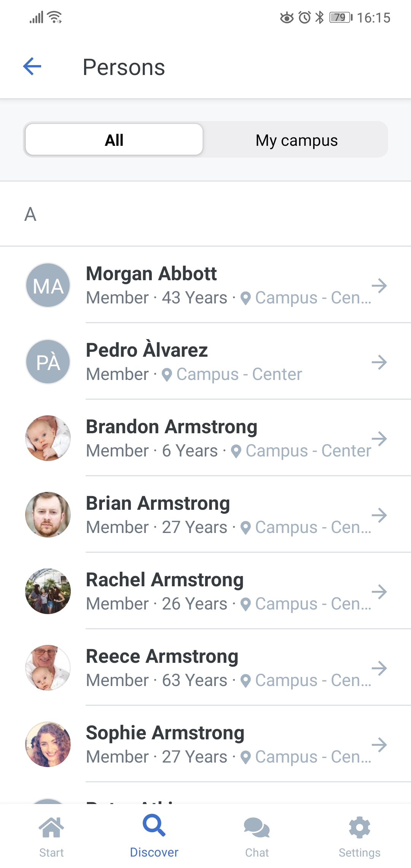Viewport: 411px width, 868px height.
Task: Tap Sophie Armstrong's profile picture
Action: coord(48,744)
